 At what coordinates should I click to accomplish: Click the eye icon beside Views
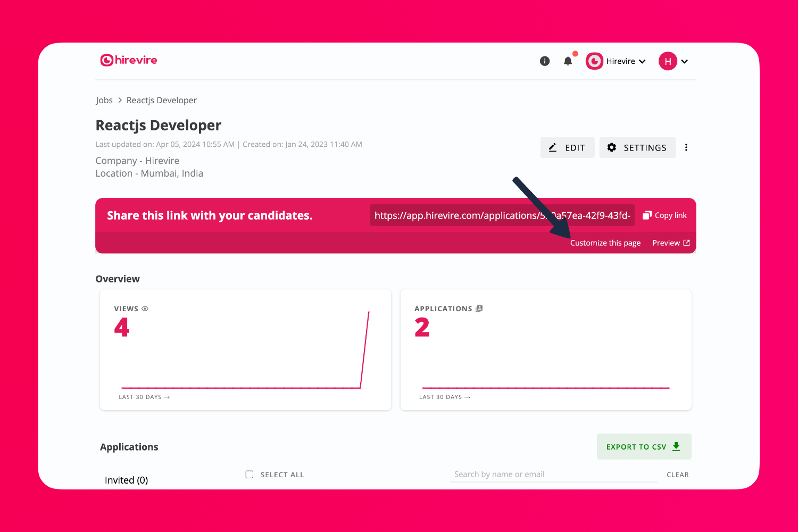point(145,309)
